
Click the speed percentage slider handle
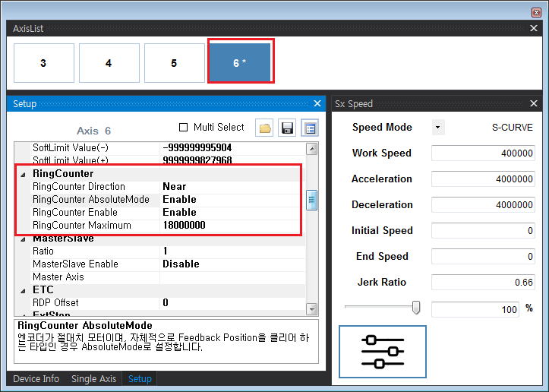point(416,307)
